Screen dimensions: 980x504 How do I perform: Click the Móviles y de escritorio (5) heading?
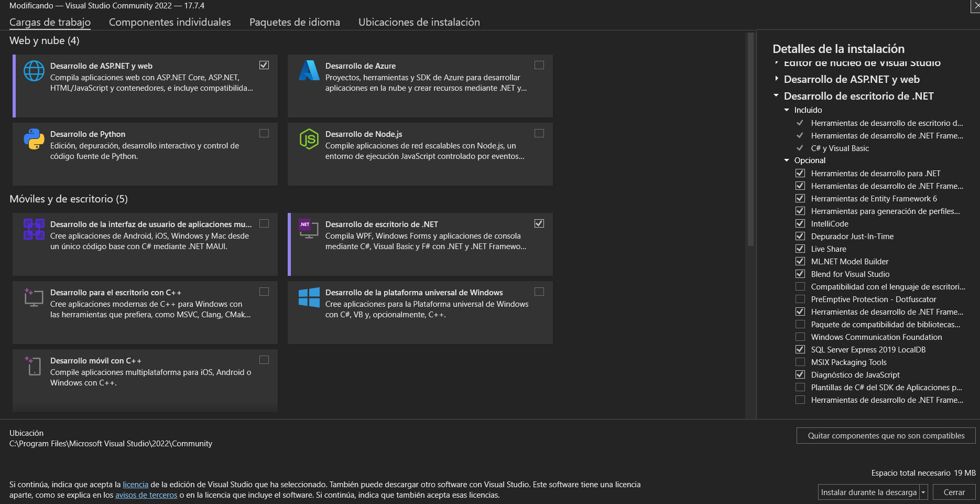click(69, 199)
